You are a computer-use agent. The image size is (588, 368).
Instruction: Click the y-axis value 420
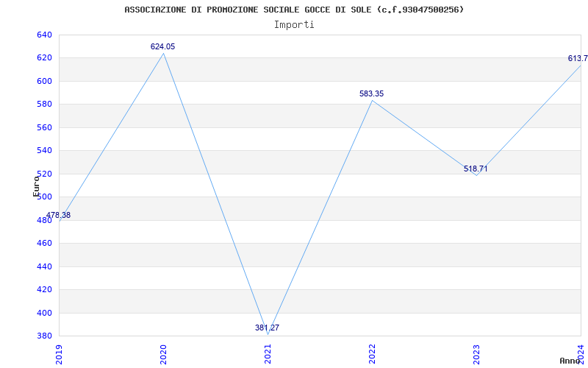click(x=44, y=289)
